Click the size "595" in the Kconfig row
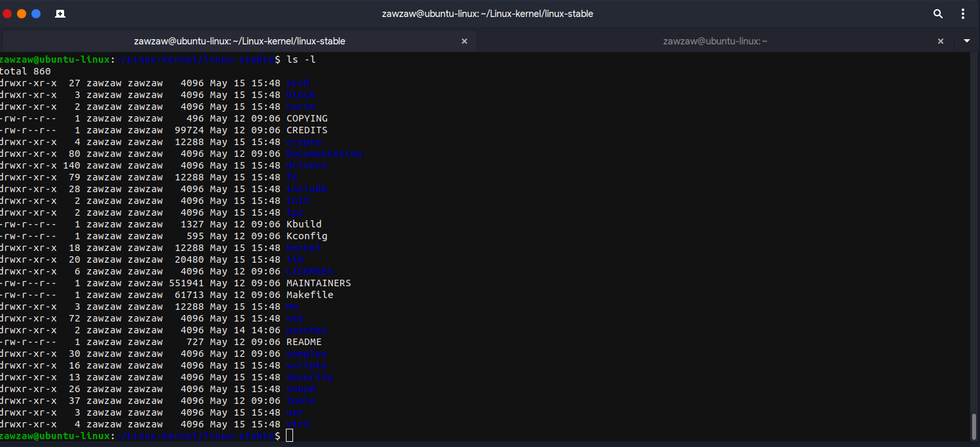The height and width of the screenshot is (447, 980). coord(195,236)
